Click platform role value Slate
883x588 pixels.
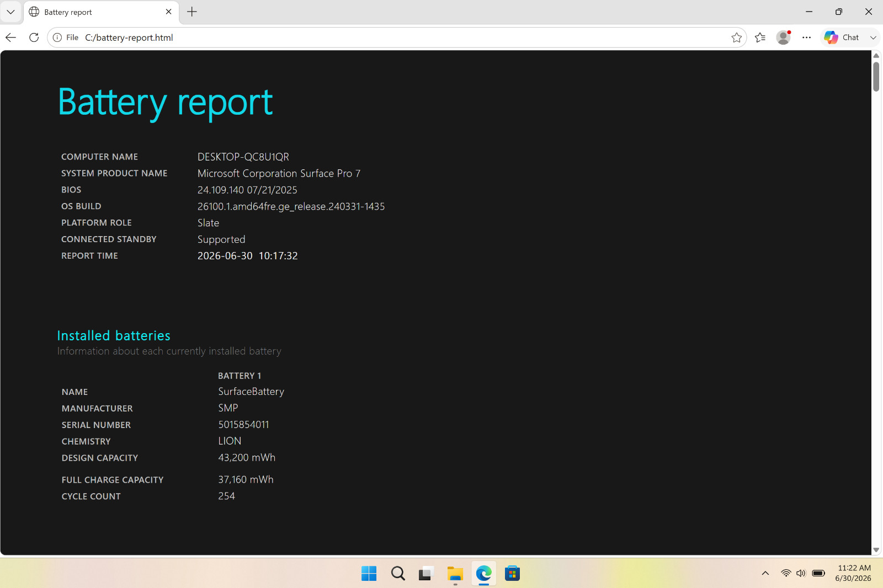208,223
